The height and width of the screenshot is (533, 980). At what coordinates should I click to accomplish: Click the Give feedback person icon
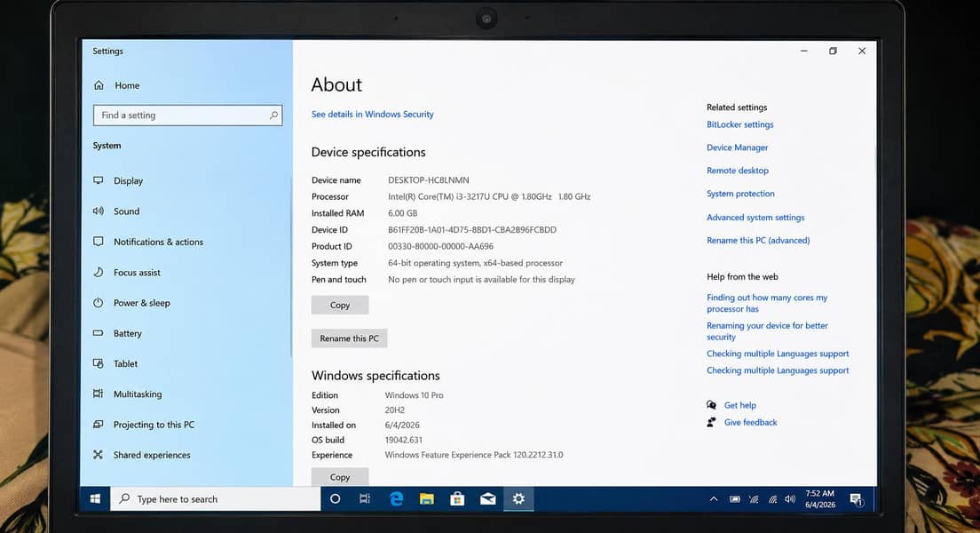coord(711,422)
